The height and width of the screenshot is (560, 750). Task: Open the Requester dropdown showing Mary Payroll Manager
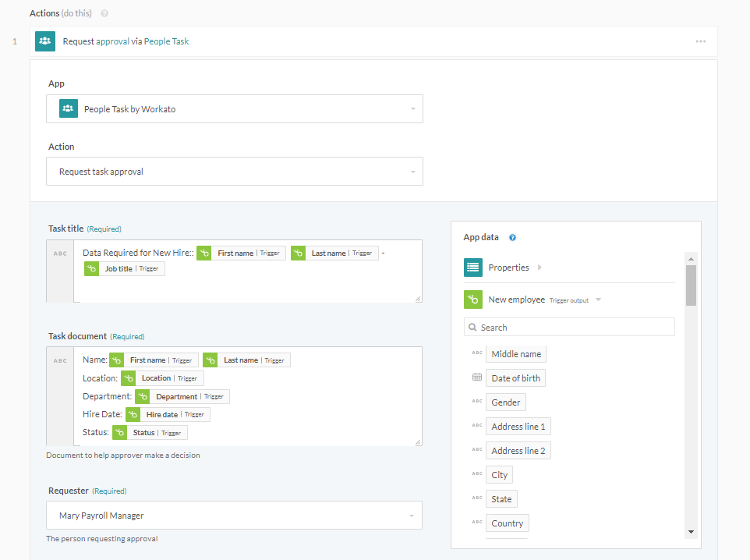point(234,515)
